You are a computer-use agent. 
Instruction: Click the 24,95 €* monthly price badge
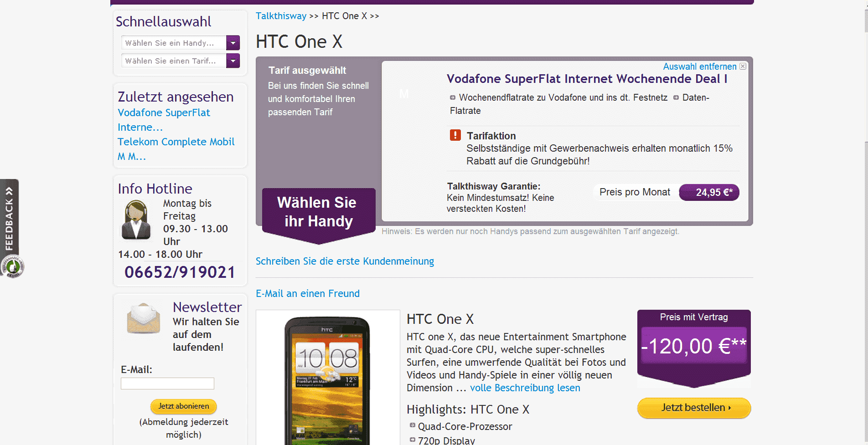pos(709,192)
